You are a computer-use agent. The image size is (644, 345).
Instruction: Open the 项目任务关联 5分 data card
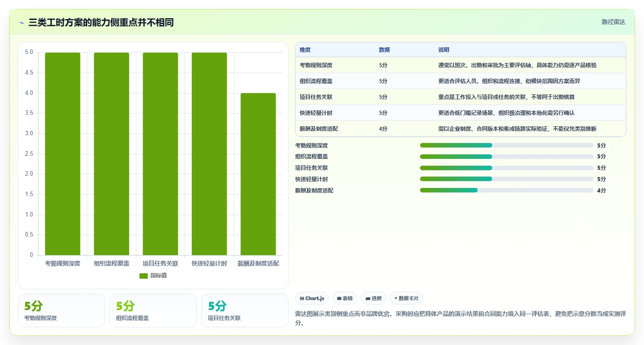245,310
